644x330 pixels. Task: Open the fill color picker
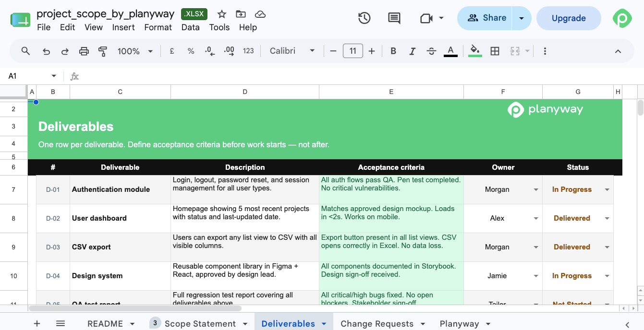pos(475,51)
